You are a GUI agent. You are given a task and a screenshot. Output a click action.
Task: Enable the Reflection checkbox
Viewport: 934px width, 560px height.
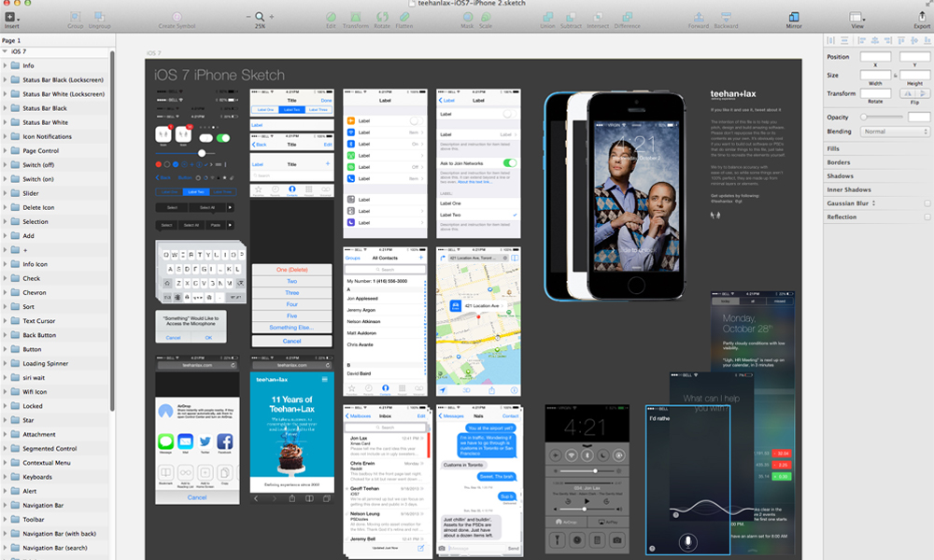[927, 217]
